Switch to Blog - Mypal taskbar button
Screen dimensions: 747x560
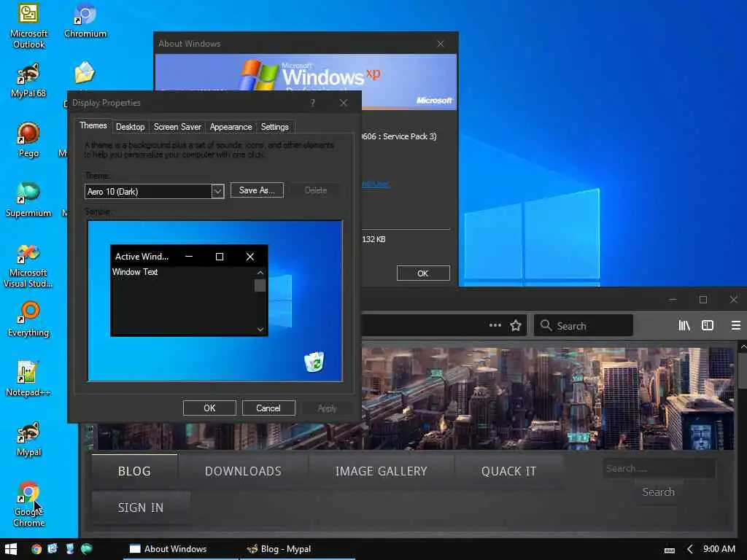pos(298,549)
